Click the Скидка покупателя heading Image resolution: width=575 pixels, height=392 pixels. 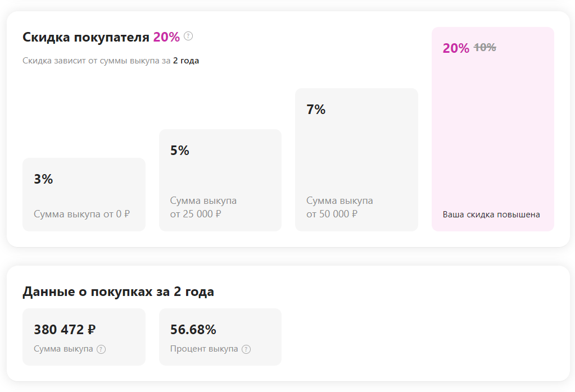pos(86,37)
